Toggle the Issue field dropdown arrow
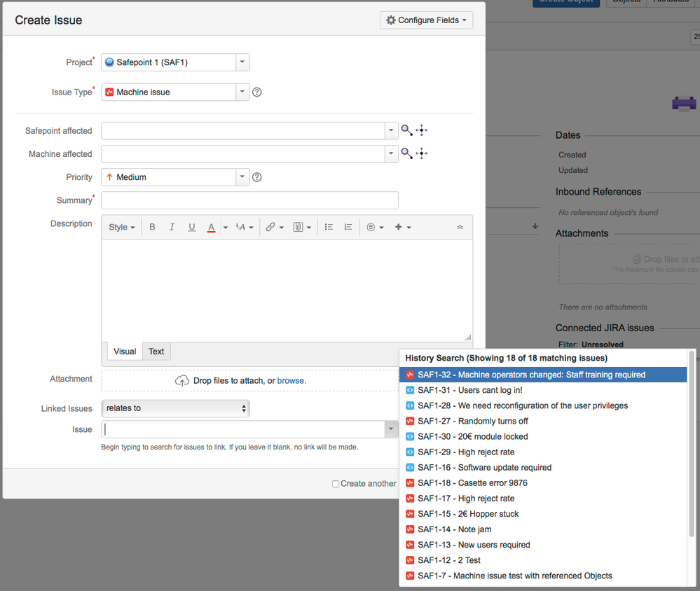700x591 pixels. click(391, 429)
